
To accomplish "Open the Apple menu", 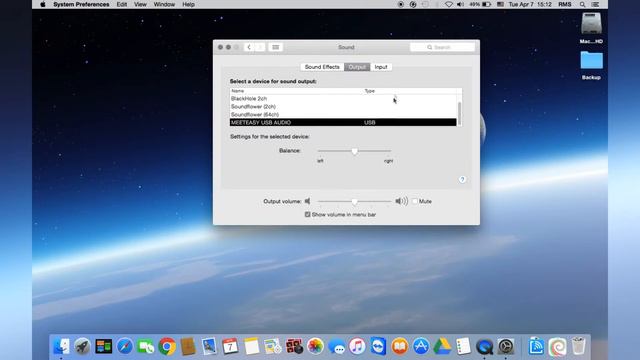I will [x=43, y=4].
